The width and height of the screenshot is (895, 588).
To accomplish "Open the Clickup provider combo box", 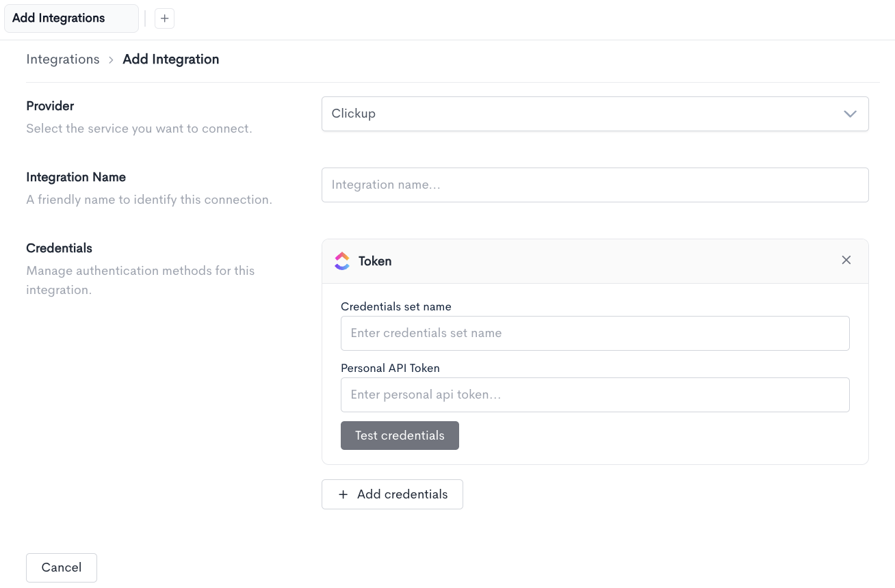I will 595,113.
